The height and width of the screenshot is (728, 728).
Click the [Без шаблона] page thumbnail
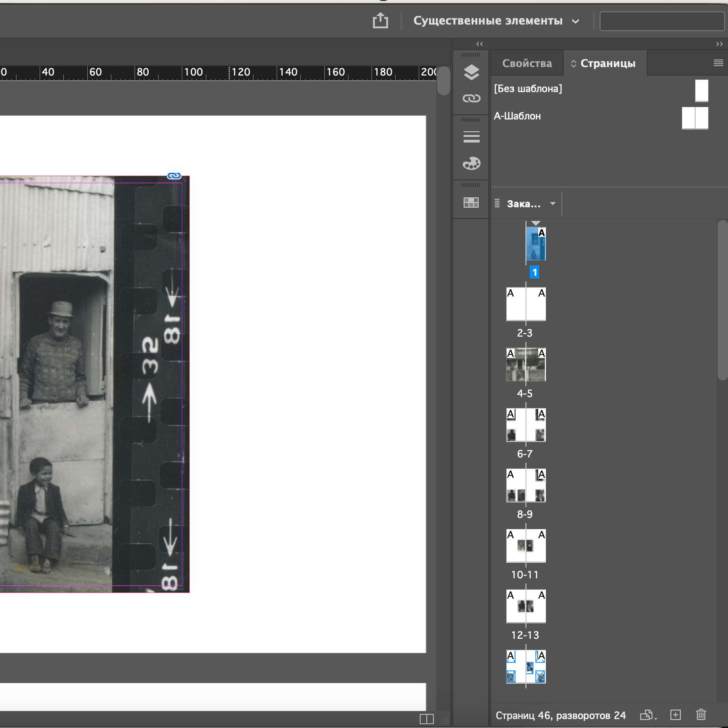[x=702, y=90]
